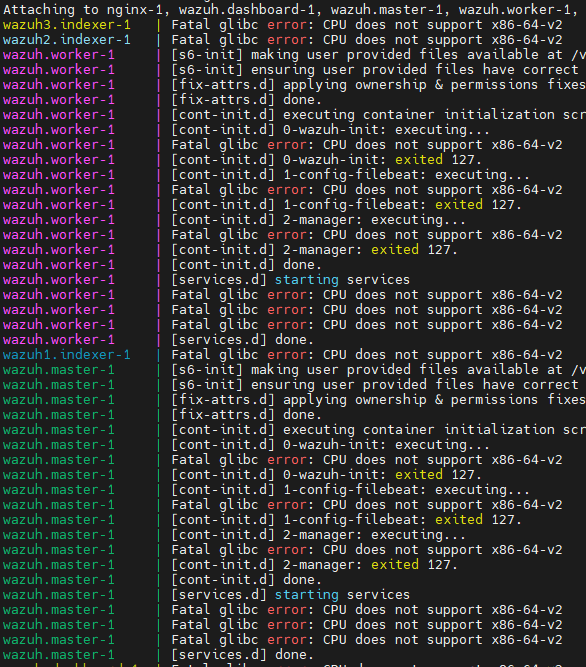Click the wazuh2.indexer-1 container name
The width and height of the screenshot is (586, 667).
pos(67,40)
